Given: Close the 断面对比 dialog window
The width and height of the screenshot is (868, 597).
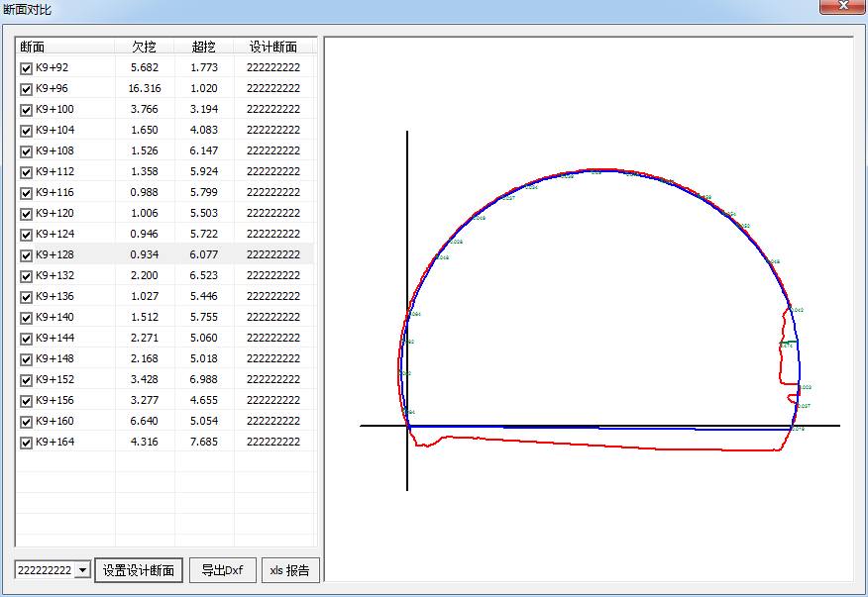Looking at the screenshot, I should click(842, 7).
